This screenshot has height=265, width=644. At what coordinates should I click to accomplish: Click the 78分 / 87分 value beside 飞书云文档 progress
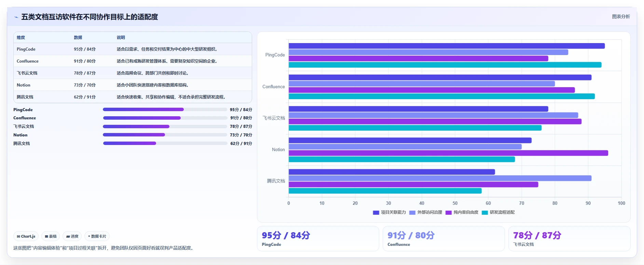click(x=241, y=127)
